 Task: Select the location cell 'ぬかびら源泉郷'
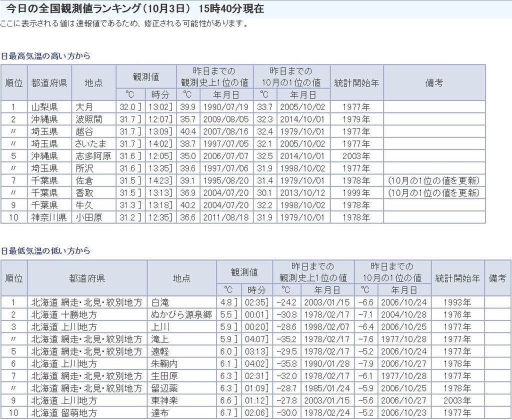click(x=182, y=315)
